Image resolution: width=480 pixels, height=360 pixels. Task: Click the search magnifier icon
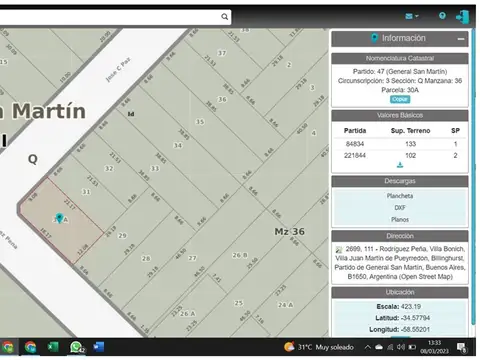[x=225, y=17]
